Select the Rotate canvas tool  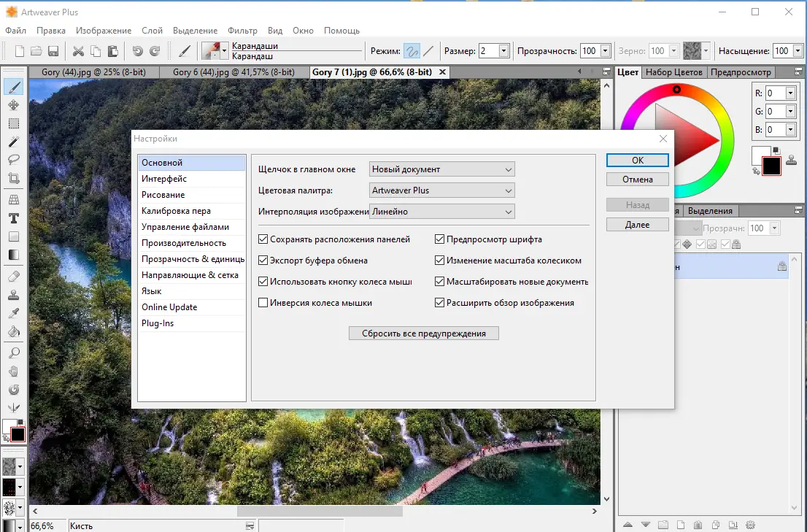click(14, 390)
